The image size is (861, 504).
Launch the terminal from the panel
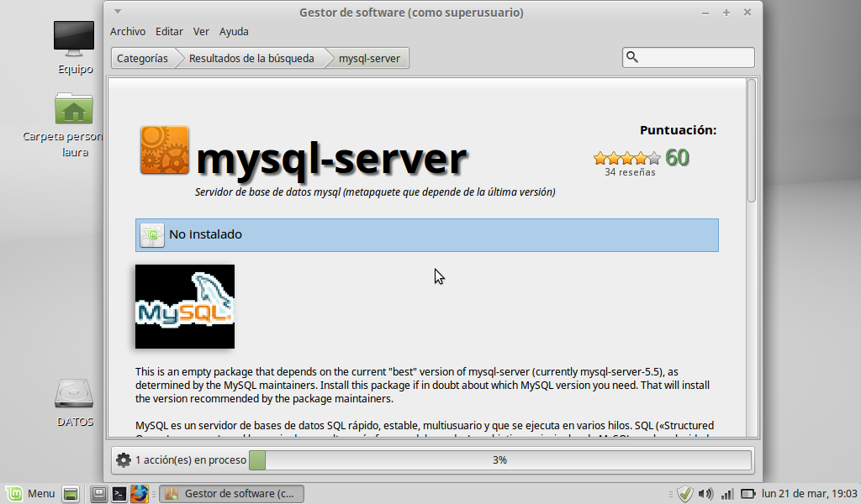[119, 494]
